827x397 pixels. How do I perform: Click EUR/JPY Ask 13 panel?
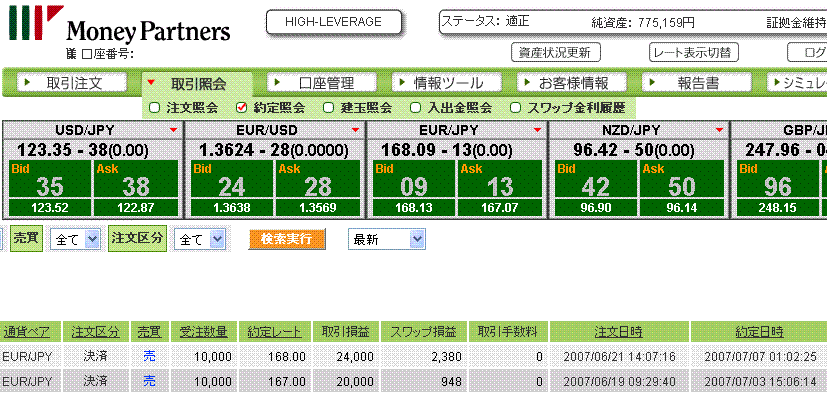click(500, 179)
